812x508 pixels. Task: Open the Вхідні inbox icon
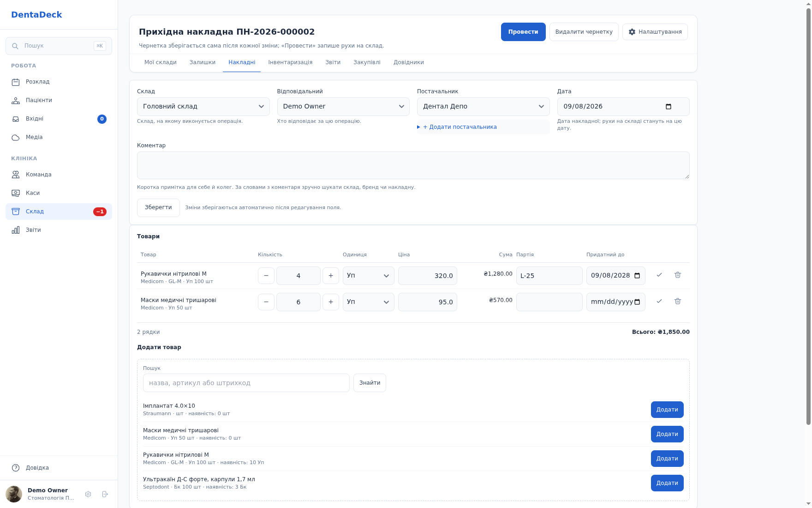[16, 119]
